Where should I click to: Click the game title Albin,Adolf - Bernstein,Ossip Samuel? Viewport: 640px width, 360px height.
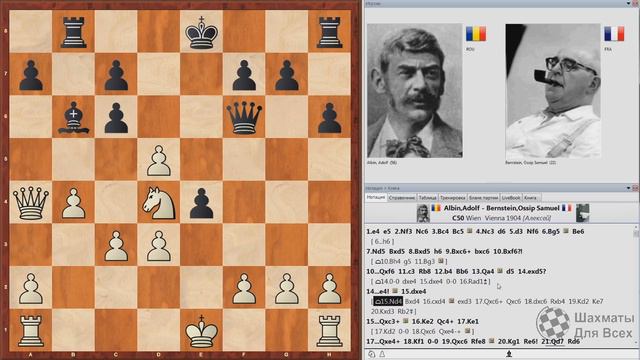(501, 208)
